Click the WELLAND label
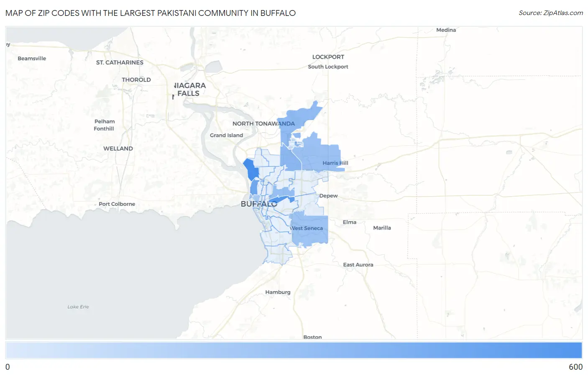The image size is (588, 376). [x=118, y=148]
